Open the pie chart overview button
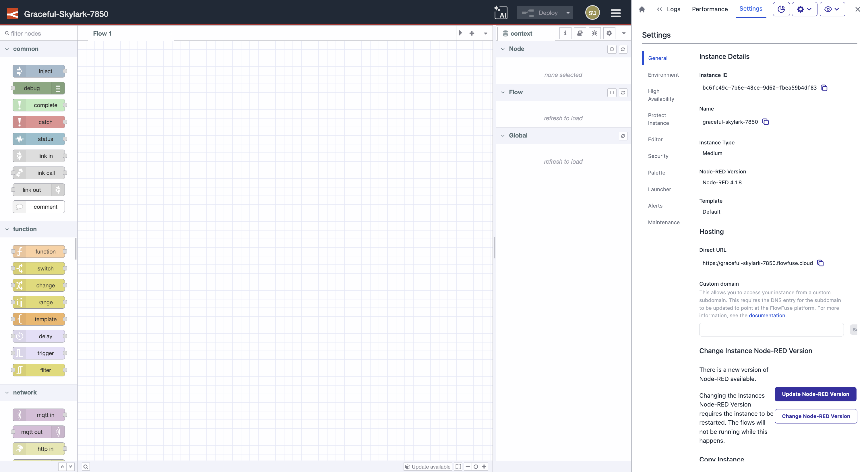The width and height of the screenshot is (868, 472). pos(781,9)
